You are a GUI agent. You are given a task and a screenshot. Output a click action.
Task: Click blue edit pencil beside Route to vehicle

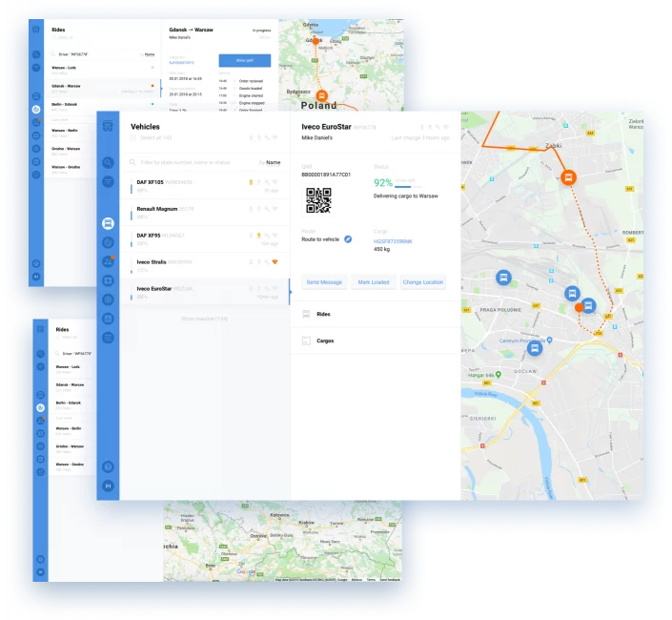pos(348,239)
